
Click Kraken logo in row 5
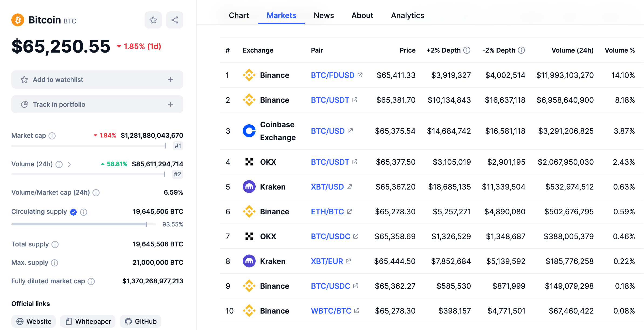tap(249, 187)
